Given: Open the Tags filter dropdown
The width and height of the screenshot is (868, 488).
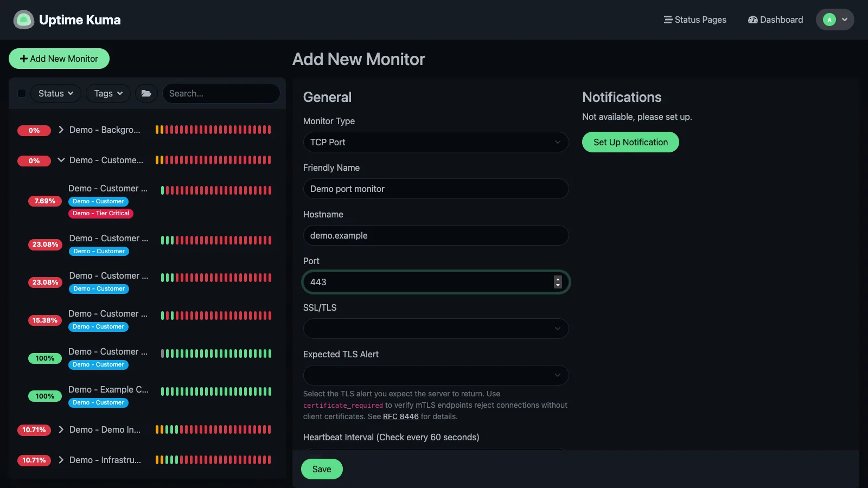Looking at the screenshot, I should pyautogui.click(x=108, y=93).
